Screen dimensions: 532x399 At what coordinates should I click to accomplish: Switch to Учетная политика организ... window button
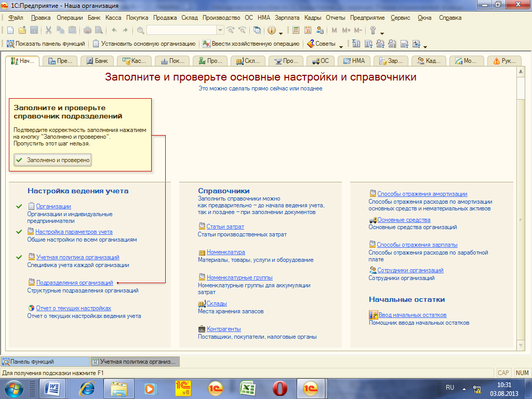click(135, 362)
